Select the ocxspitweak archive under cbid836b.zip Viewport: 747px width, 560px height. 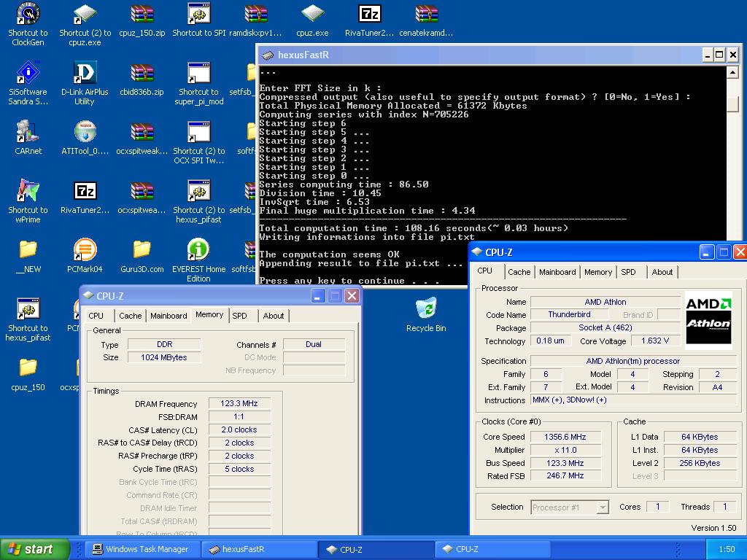coord(142,131)
